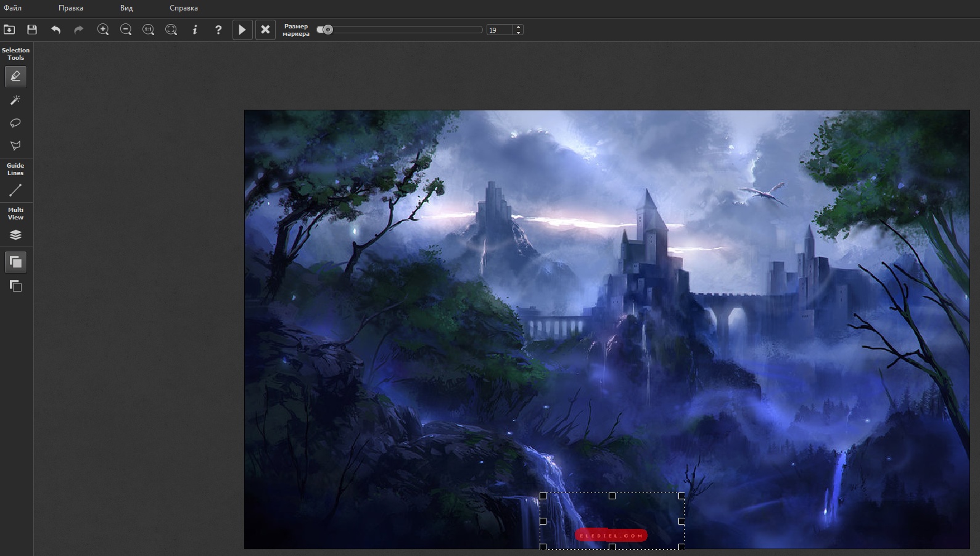Toggle the first overlapping squares mode

tap(15, 262)
